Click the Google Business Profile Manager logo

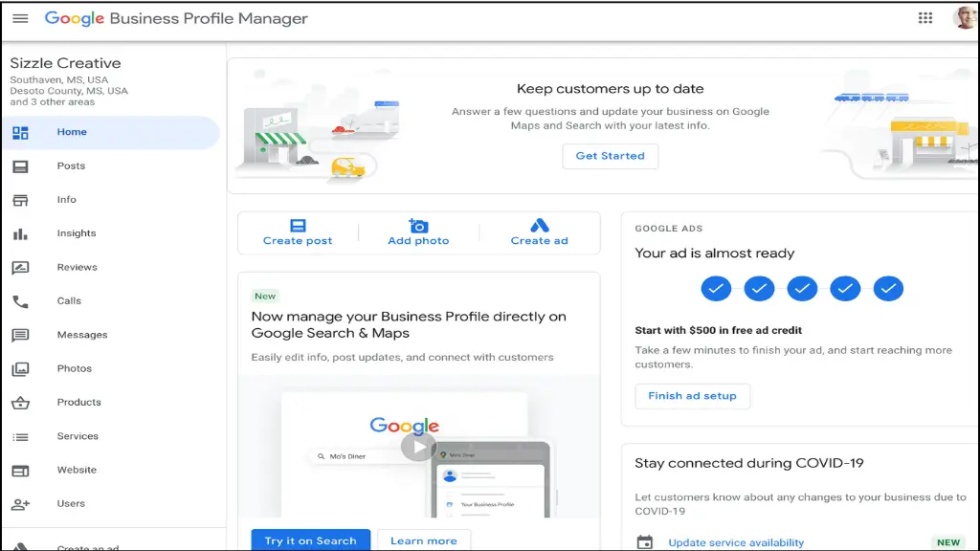tap(176, 19)
